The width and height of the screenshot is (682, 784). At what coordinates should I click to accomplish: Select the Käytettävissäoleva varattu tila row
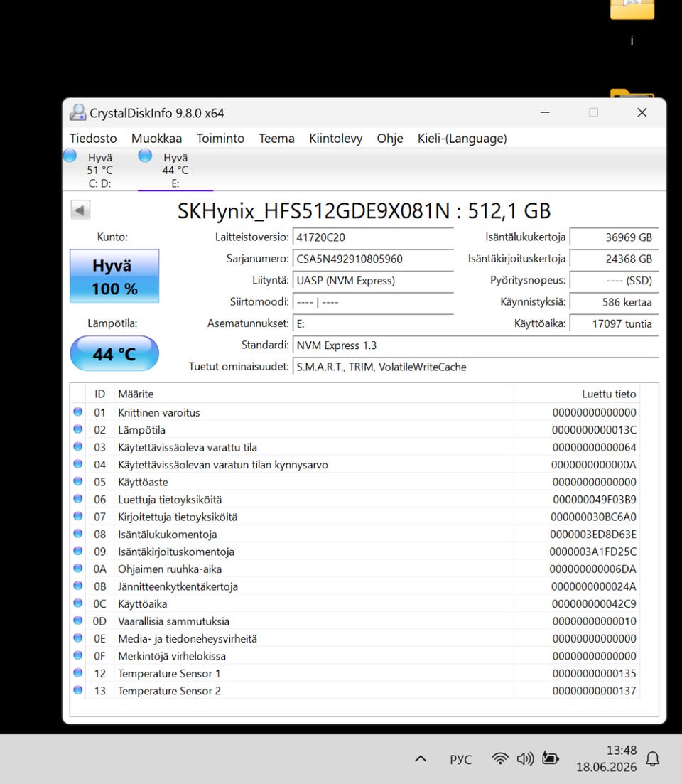click(354, 447)
